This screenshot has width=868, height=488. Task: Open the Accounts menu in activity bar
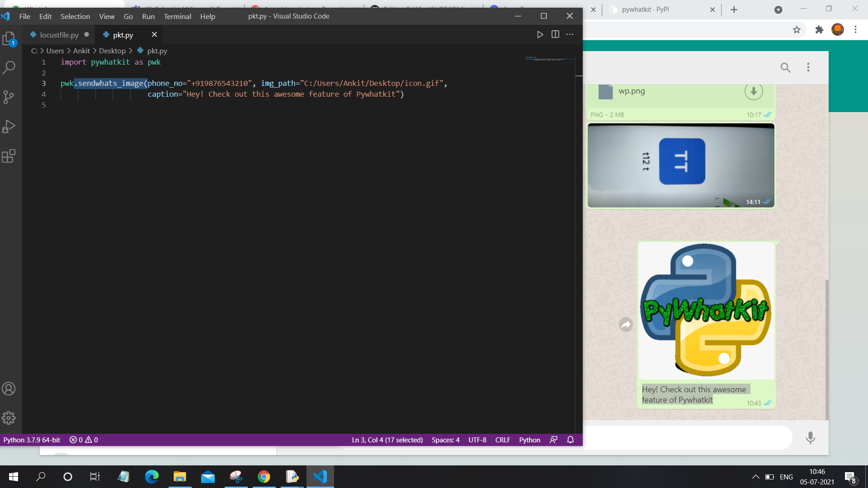9,389
